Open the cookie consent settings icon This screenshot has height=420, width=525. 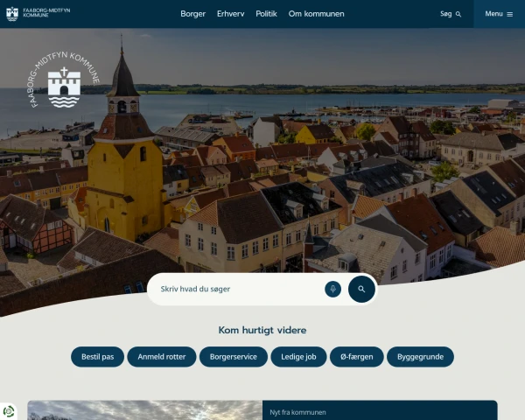9,411
